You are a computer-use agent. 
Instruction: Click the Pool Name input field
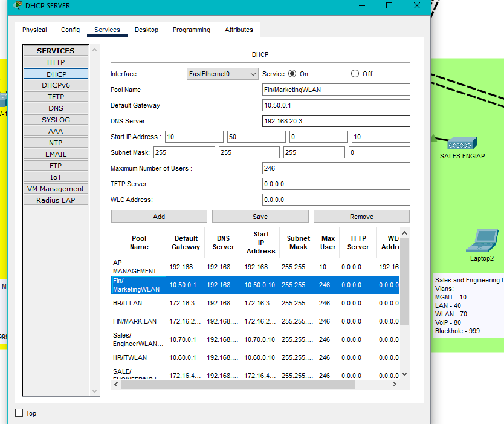(x=336, y=90)
